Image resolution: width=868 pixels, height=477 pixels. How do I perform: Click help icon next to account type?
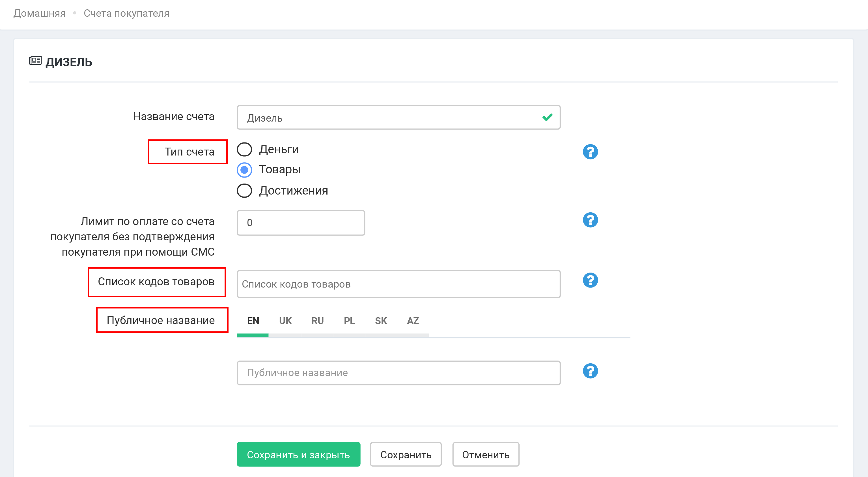point(590,152)
